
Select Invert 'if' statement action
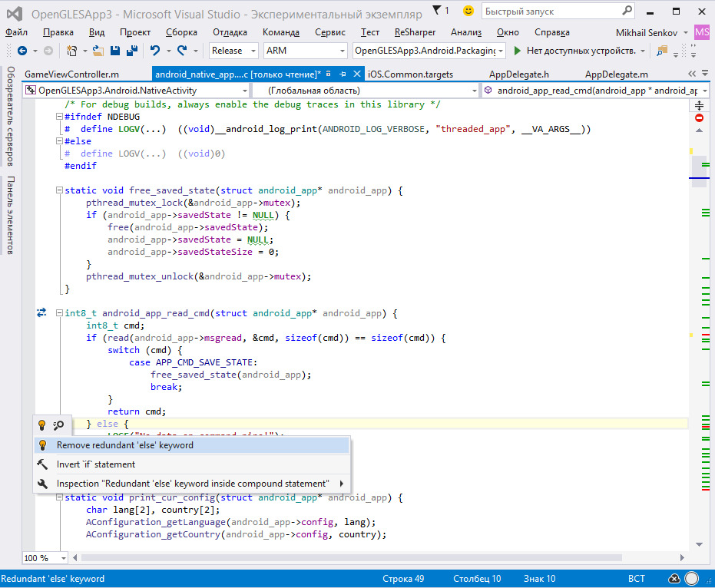(95, 464)
